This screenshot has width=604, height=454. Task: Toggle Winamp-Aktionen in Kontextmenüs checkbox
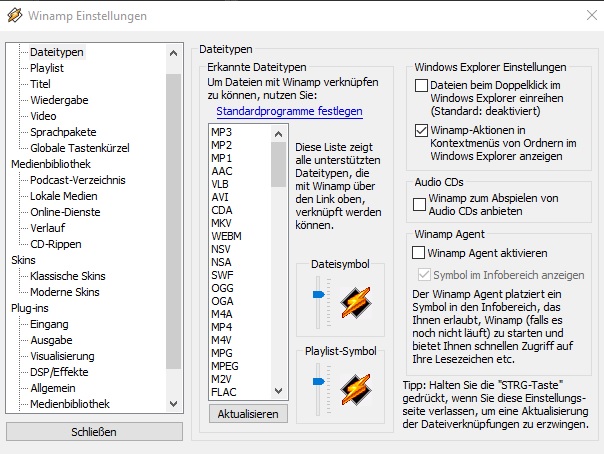click(x=421, y=130)
